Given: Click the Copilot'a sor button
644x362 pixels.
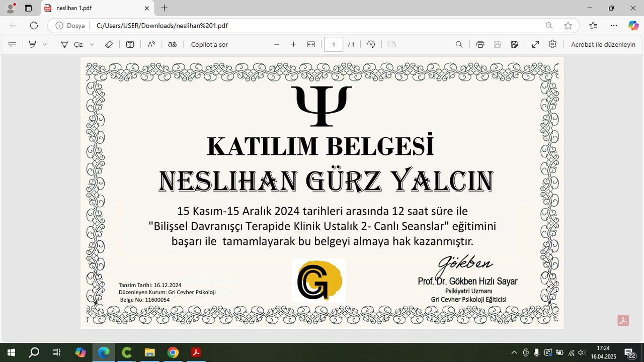Looking at the screenshot, I should (209, 44).
